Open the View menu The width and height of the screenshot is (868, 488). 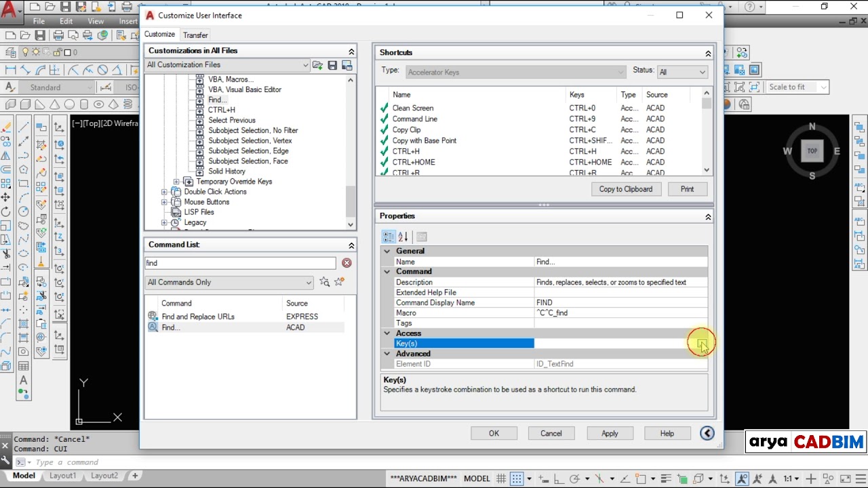coord(96,21)
